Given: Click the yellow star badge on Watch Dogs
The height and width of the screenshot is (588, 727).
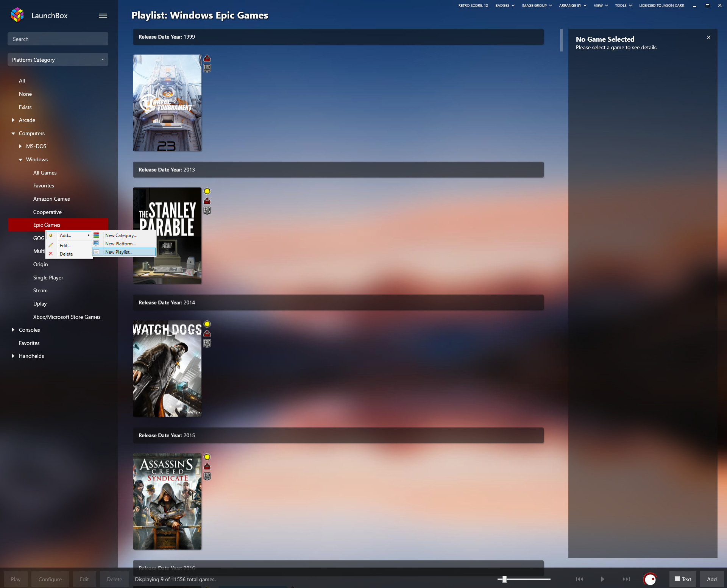Looking at the screenshot, I should click(207, 324).
